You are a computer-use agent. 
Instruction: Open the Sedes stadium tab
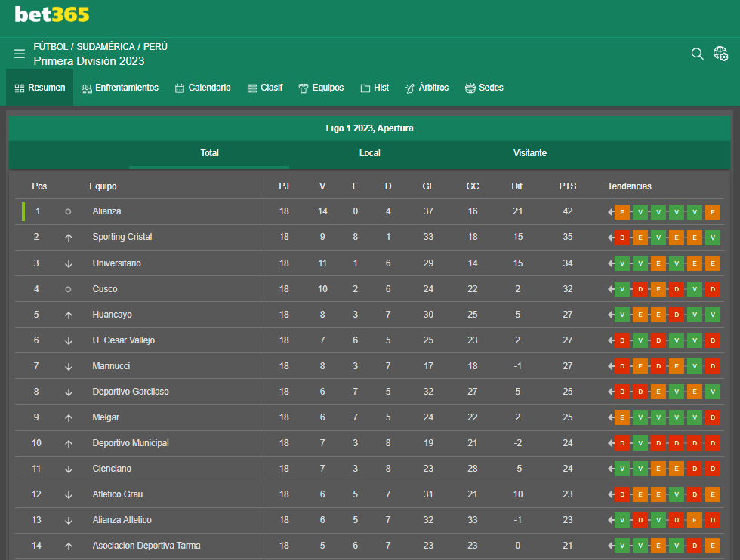484,88
